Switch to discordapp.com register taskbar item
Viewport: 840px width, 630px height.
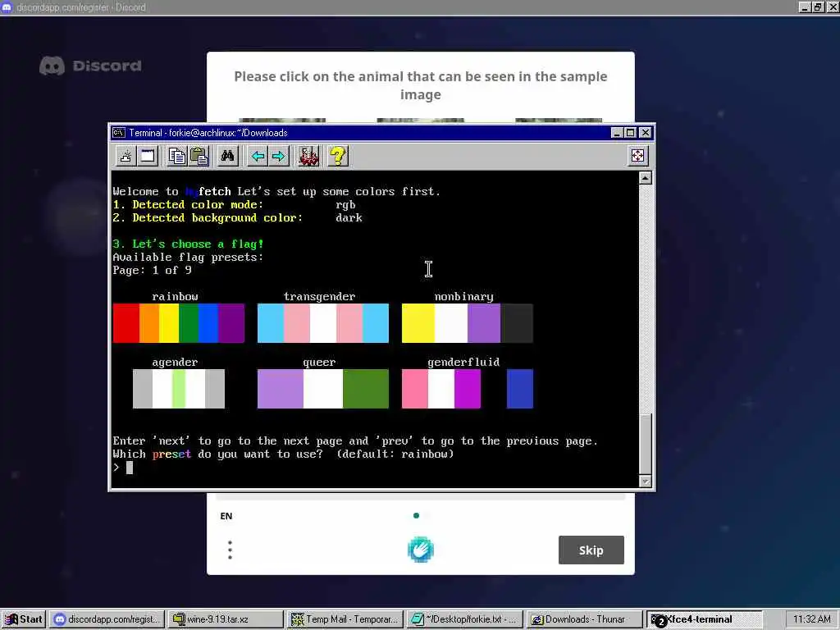pos(107,619)
